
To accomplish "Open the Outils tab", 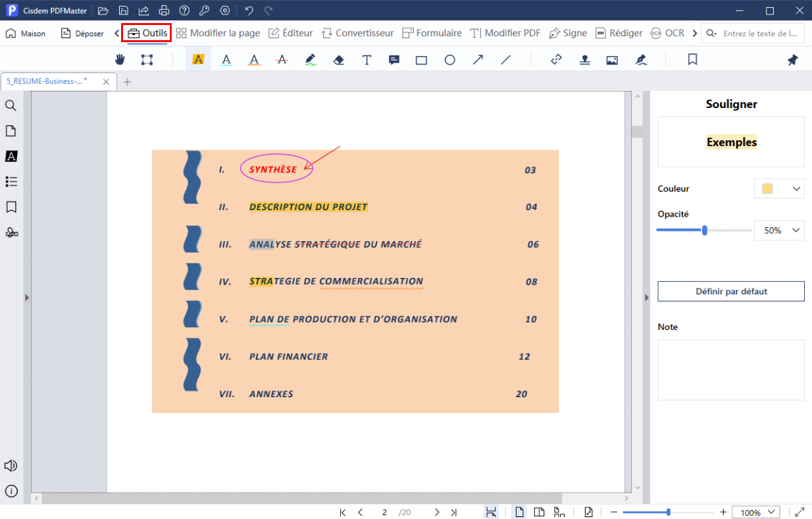I will coord(147,33).
